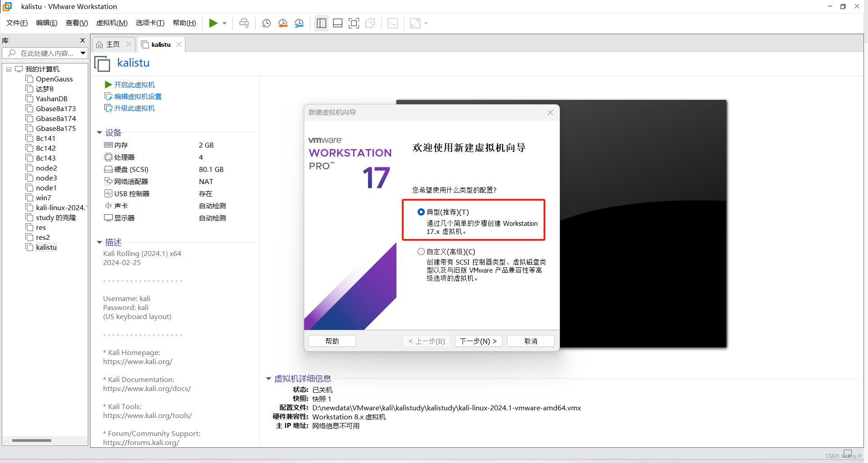The height and width of the screenshot is (463, 868).
Task: Close the 主页 tab
Action: 129,44
